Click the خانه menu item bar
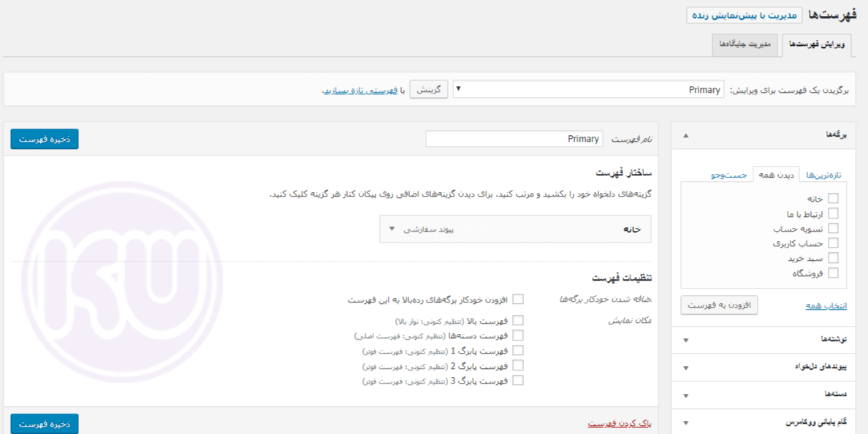This screenshot has height=434, width=868. (x=515, y=229)
